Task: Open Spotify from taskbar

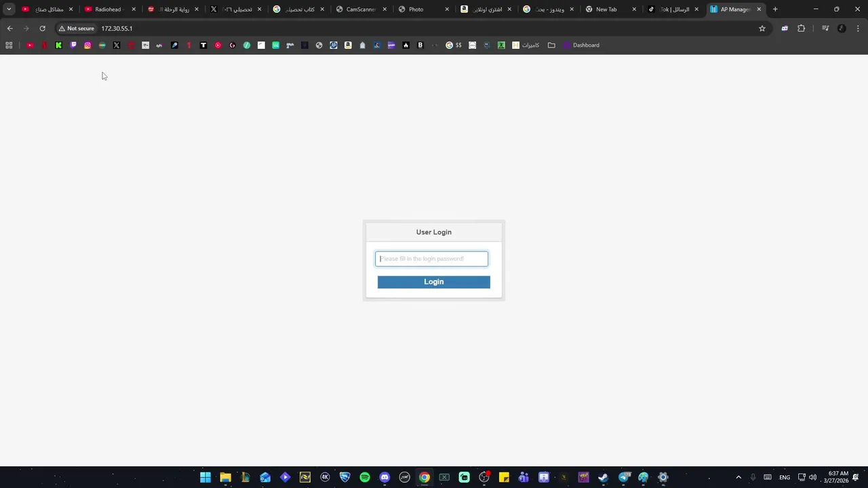Action: point(365,477)
